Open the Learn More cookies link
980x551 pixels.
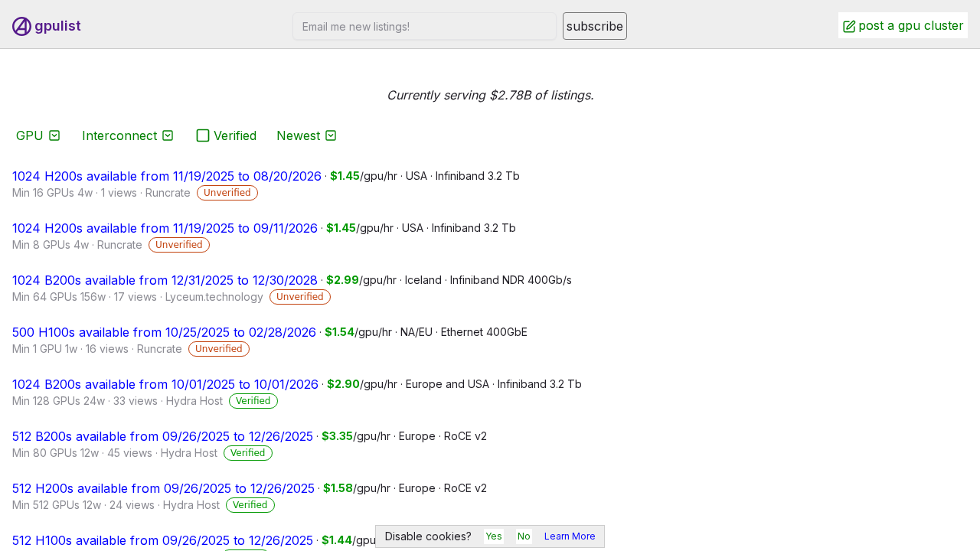coord(569,536)
